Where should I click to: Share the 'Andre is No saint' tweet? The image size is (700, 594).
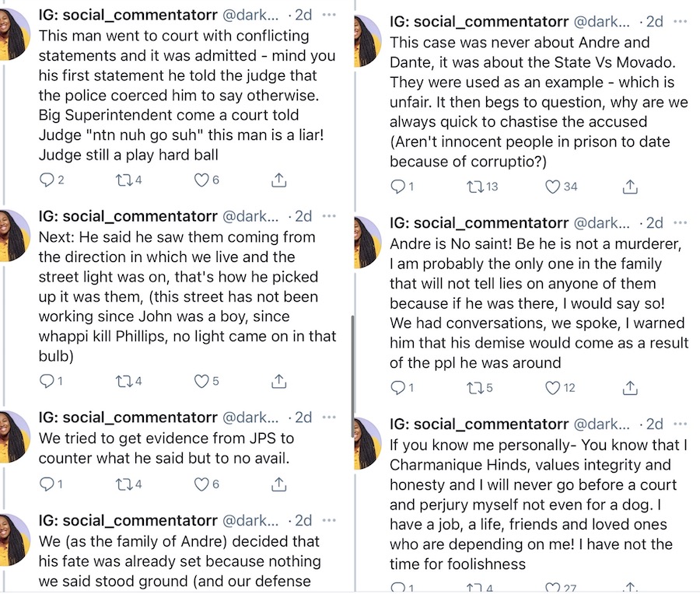pos(630,388)
